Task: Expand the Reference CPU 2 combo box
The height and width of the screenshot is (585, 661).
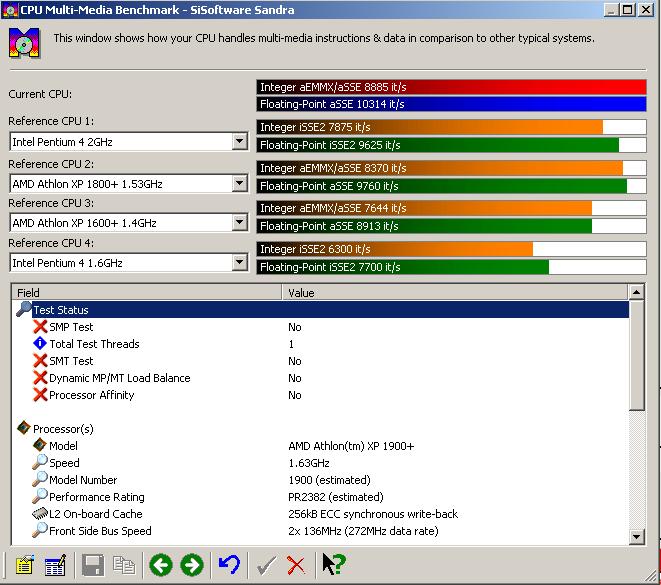Action: coord(239,183)
